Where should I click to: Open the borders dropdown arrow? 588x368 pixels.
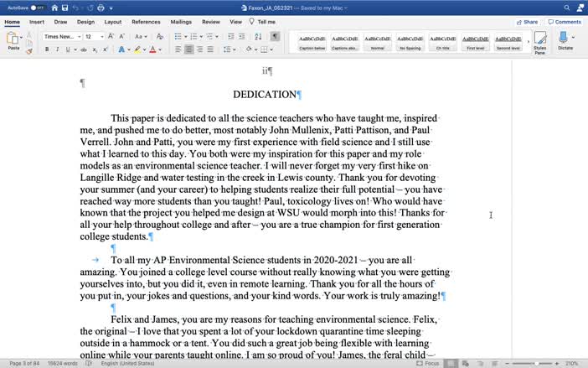point(271,49)
